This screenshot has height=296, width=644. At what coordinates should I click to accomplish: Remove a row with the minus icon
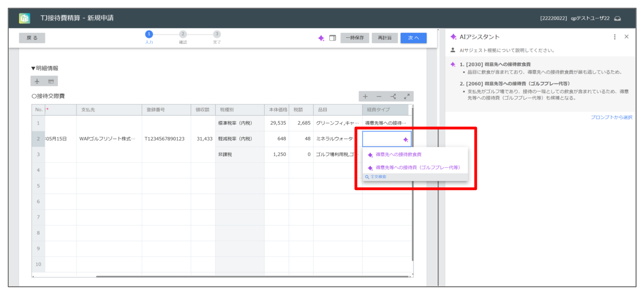click(379, 97)
